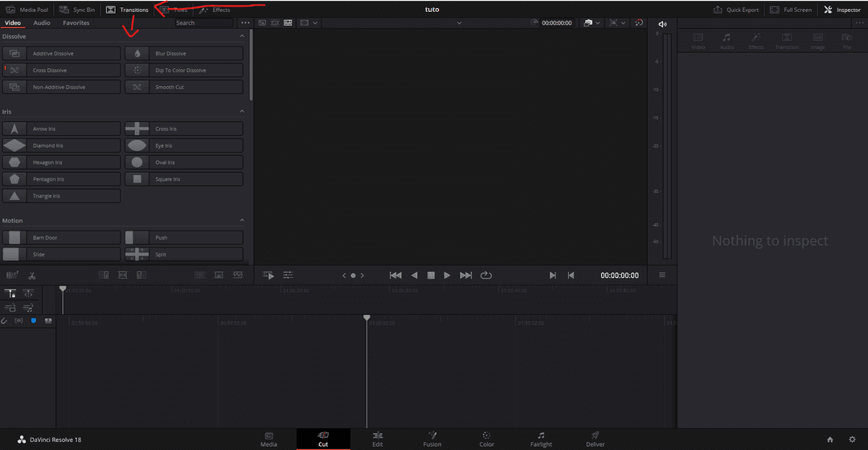
Task: Switch viewer to timeline mode
Action: (288, 22)
